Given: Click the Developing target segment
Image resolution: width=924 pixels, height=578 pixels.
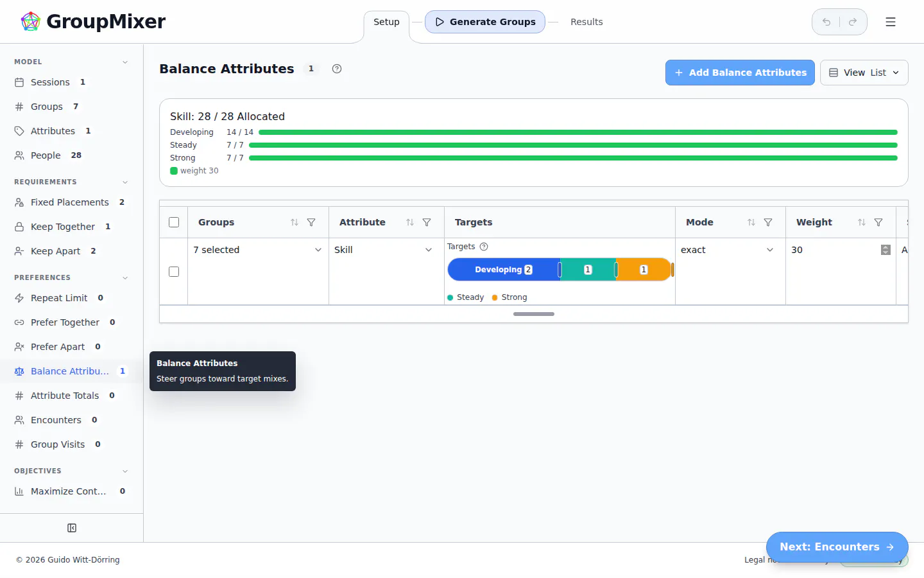Looking at the screenshot, I should coord(503,270).
